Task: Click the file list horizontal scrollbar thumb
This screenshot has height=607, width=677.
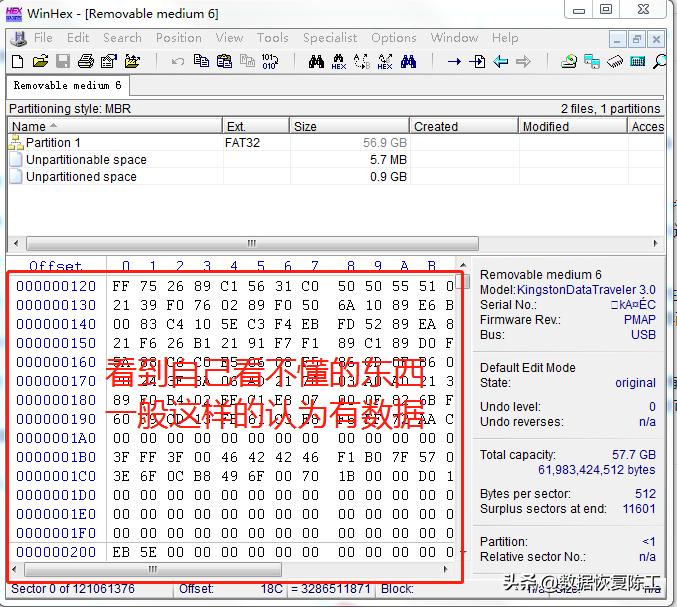Action: pyautogui.click(x=252, y=243)
